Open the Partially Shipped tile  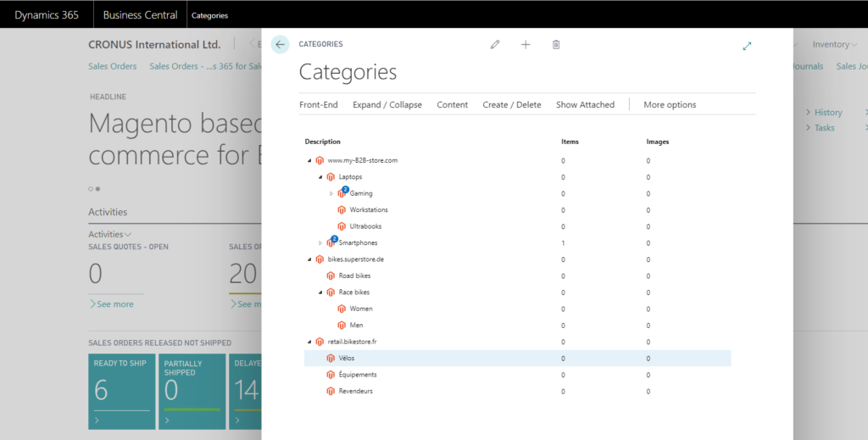pos(192,392)
